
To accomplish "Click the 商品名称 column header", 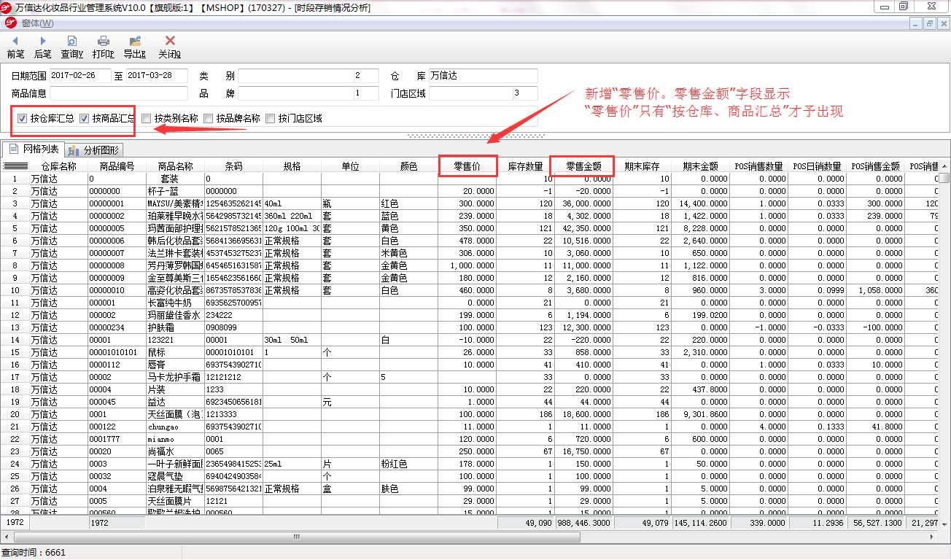I will [x=175, y=166].
